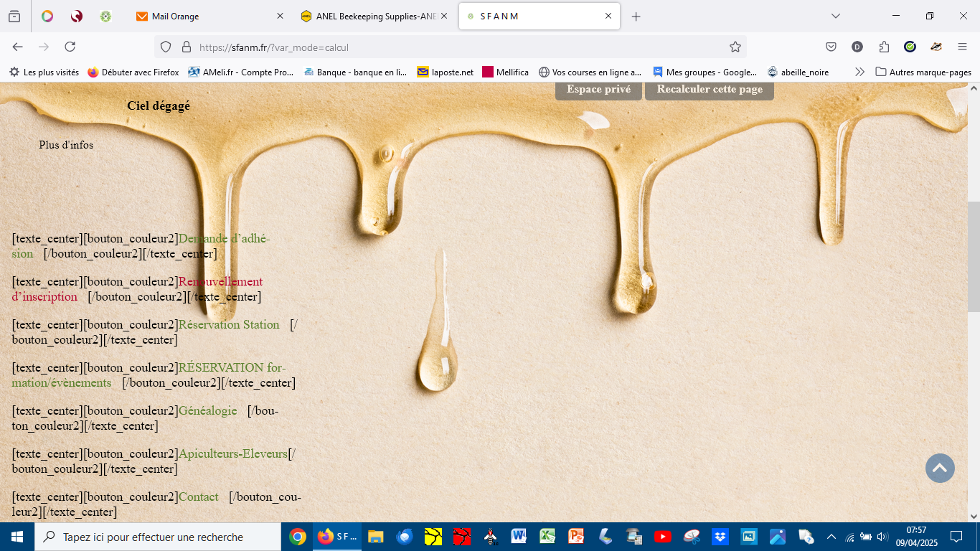Open AMeli.fr Compte bookmark
The height and width of the screenshot is (551, 980).
(241, 72)
